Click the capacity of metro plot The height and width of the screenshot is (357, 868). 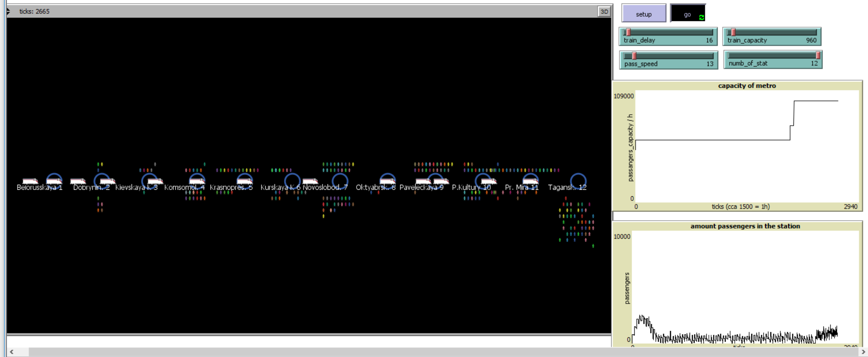pyautogui.click(x=746, y=147)
